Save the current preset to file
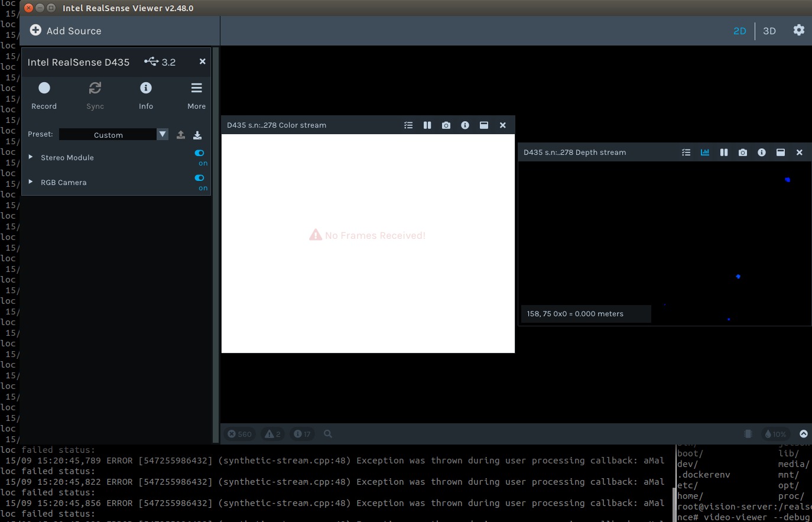 pos(197,135)
